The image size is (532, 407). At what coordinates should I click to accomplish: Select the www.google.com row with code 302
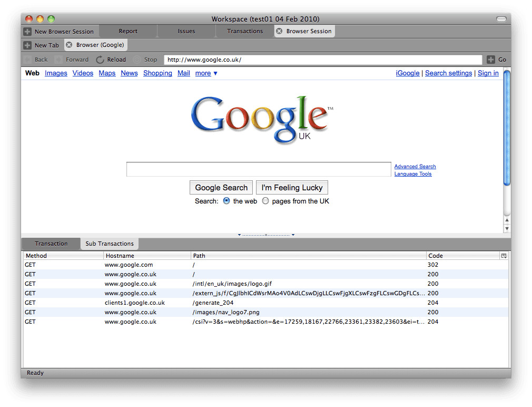click(x=266, y=265)
